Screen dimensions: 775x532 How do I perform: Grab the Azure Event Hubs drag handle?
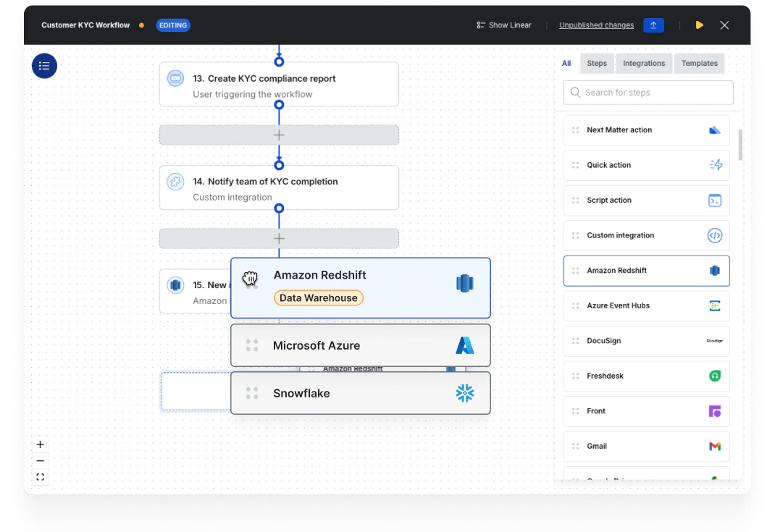pyautogui.click(x=575, y=305)
